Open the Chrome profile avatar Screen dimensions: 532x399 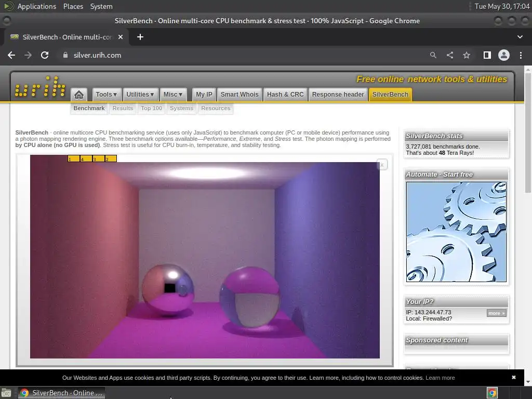504,55
